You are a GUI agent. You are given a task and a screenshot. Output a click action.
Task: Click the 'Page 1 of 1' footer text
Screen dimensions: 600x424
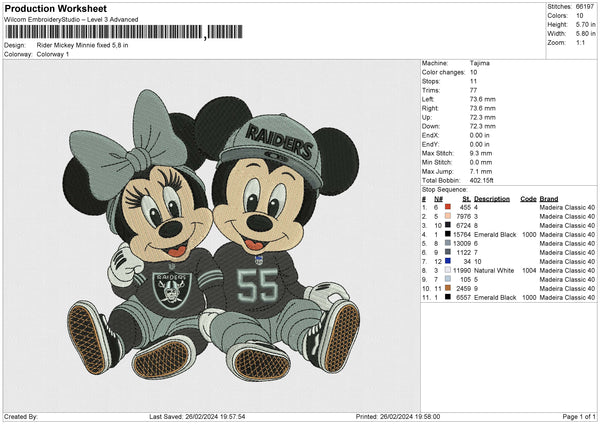click(x=579, y=416)
